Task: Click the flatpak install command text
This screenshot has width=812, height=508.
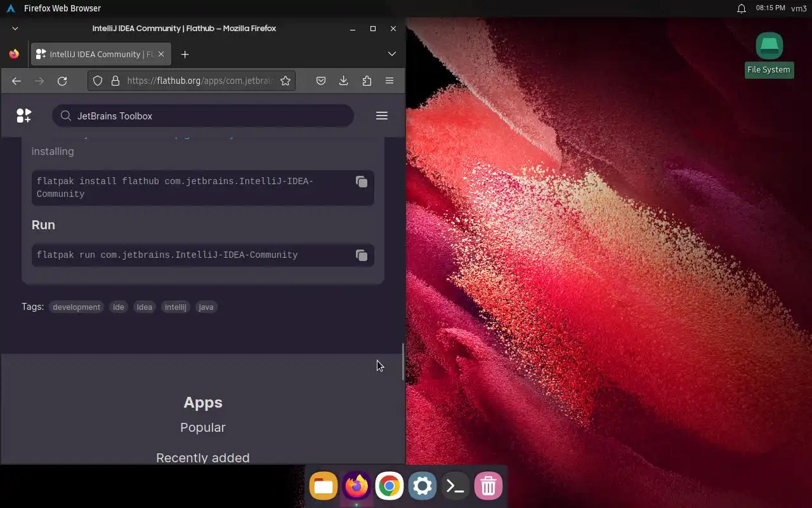Action: tap(175, 187)
